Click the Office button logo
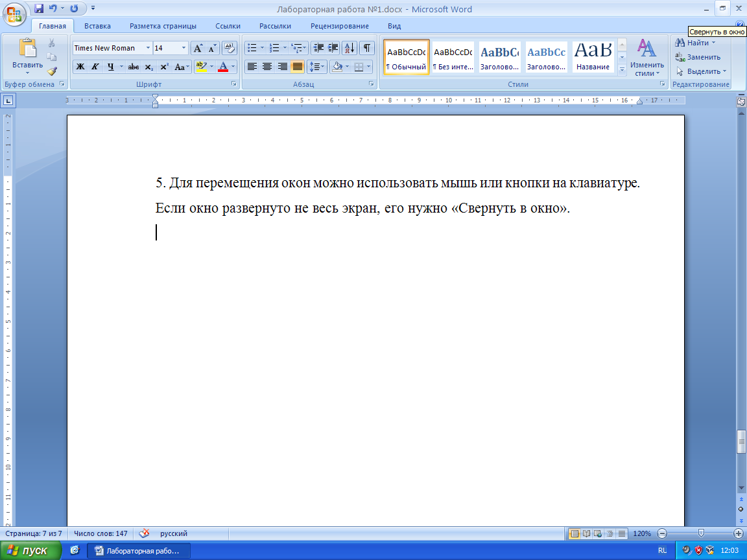747x560 pixels. 14,14
